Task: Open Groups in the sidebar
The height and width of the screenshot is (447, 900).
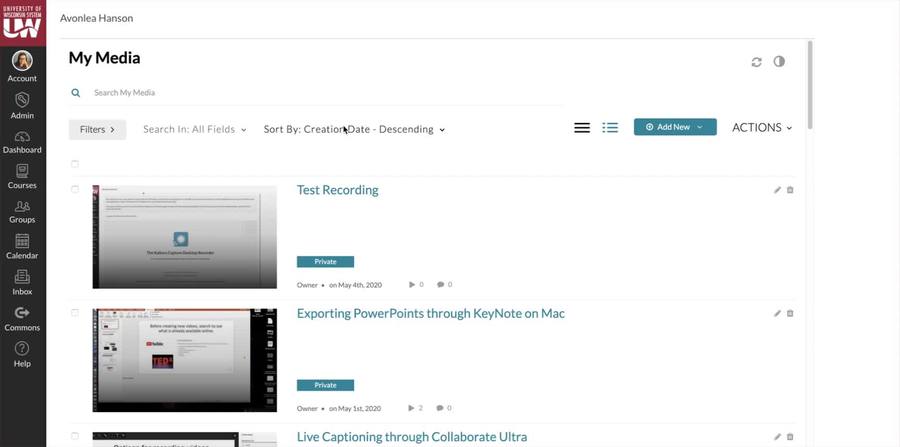Action: (22, 212)
